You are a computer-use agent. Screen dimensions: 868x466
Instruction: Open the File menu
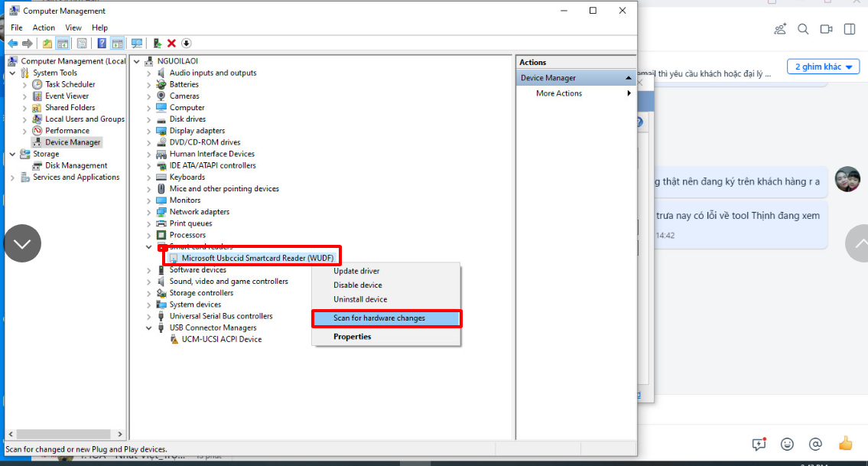coord(17,28)
